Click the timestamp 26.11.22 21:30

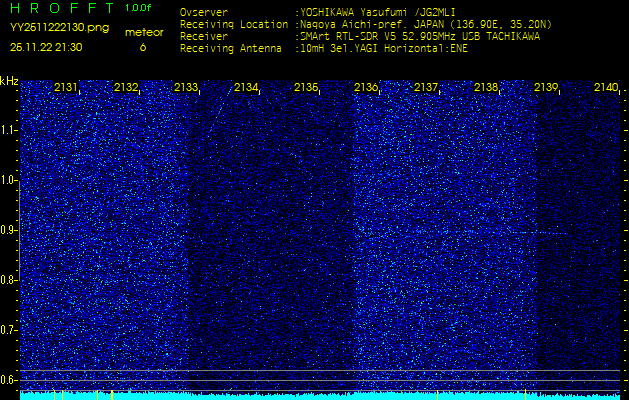(46, 47)
